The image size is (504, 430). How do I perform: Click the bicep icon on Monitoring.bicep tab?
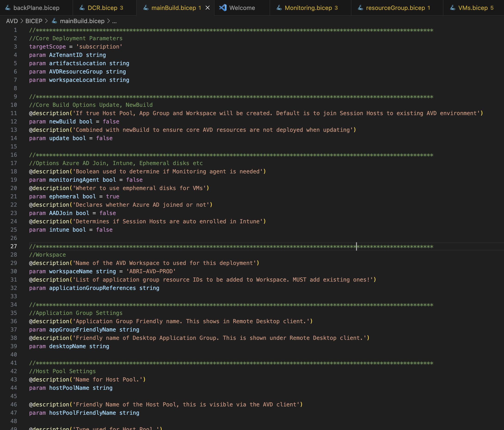tap(279, 8)
